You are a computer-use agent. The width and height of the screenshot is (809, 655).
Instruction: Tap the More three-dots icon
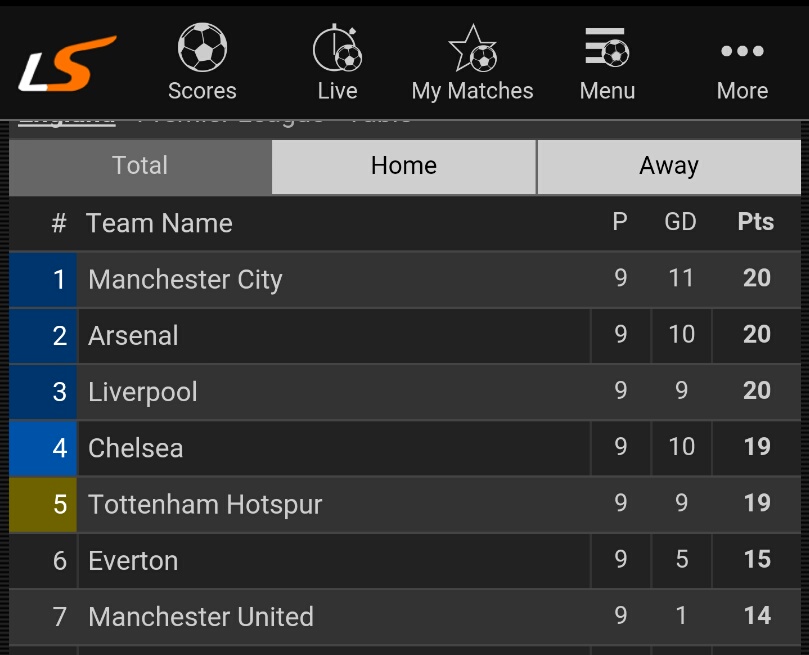[742, 51]
